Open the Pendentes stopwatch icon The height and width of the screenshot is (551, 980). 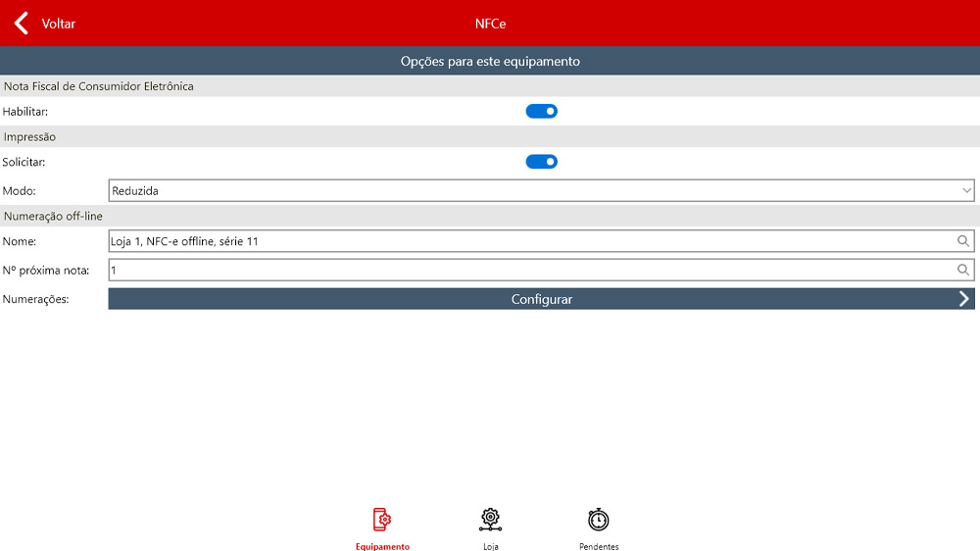598,520
